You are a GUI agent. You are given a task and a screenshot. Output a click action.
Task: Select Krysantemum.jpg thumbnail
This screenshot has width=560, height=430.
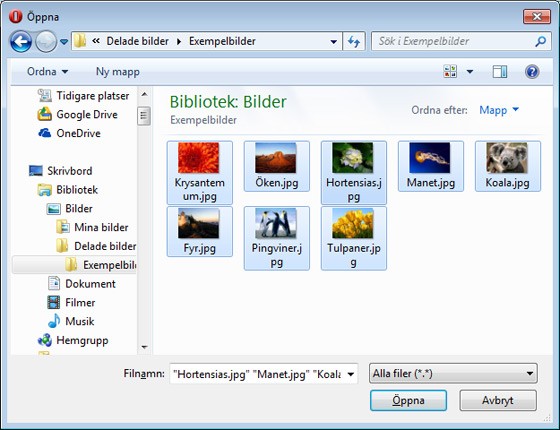point(200,172)
